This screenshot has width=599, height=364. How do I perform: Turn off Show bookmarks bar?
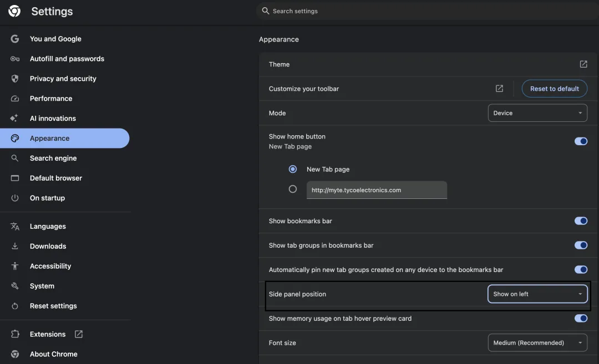pyautogui.click(x=581, y=221)
